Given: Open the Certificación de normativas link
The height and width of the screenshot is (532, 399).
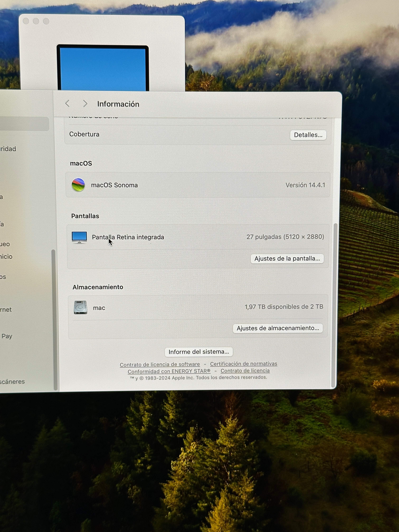Looking at the screenshot, I should tap(244, 364).
